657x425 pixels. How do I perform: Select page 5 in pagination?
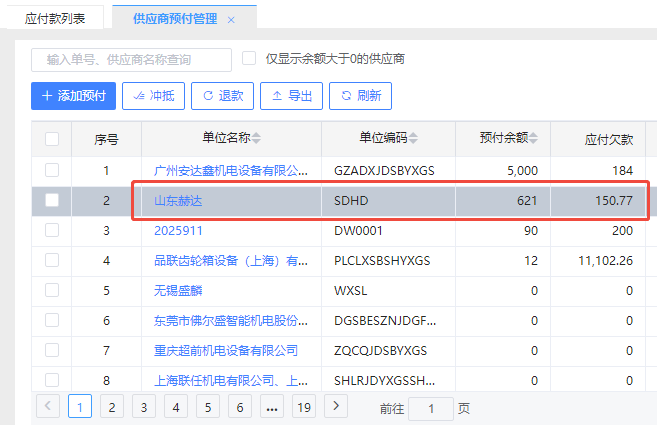click(x=208, y=406)
